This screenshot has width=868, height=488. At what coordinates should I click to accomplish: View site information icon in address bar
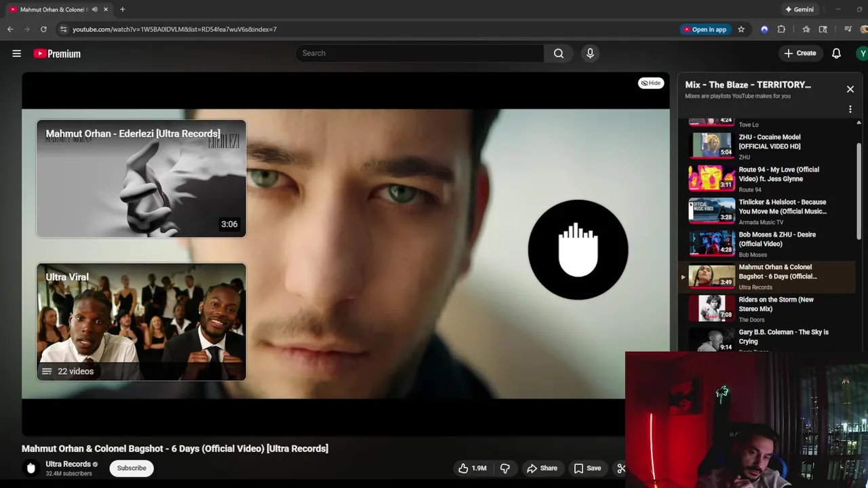click(63, 29)
